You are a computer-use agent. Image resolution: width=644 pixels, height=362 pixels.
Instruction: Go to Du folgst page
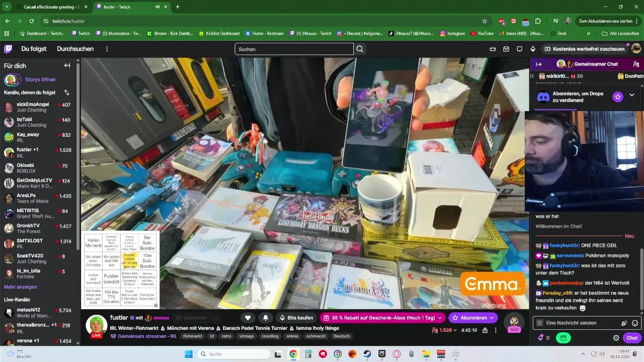[x=34, y=49]
